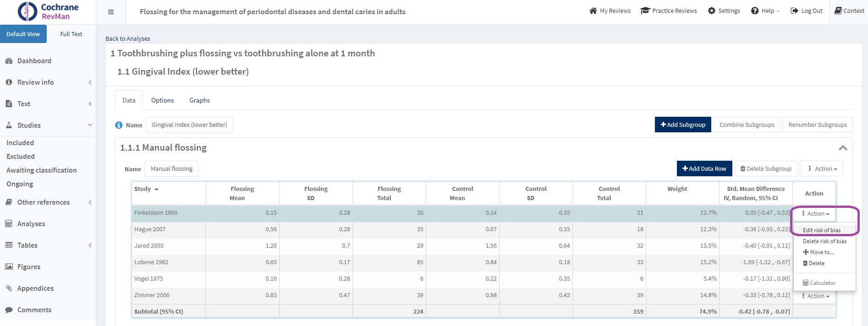Click the hamburger menu icon
Viewport: 868px width, 326px height.
[111, 12]
